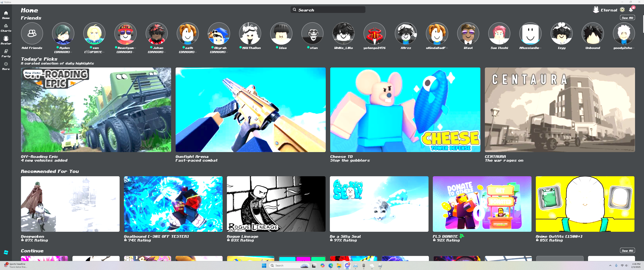Open friend uKindaBadF's avatar
Image resolution: width=644 pixels, height=270 pixels.
pos(437,33)
